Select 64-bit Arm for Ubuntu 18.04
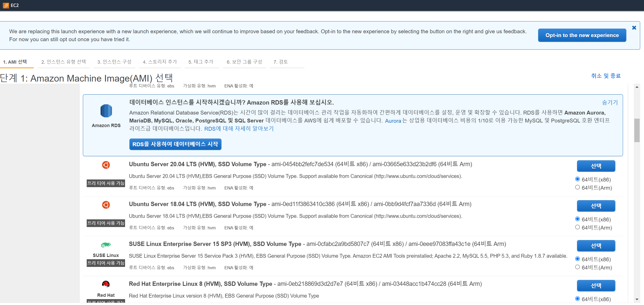 (577, 227)
